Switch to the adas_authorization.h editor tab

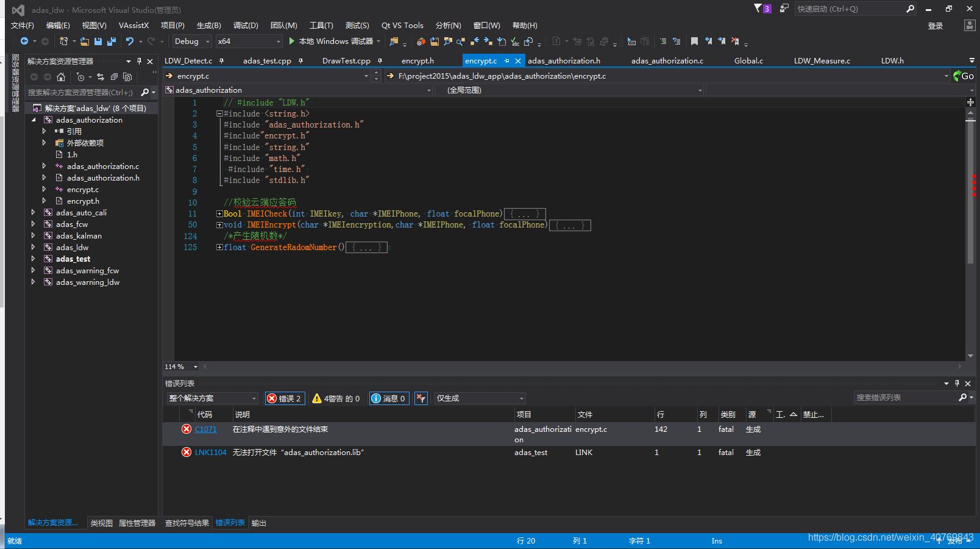point(564,61)
